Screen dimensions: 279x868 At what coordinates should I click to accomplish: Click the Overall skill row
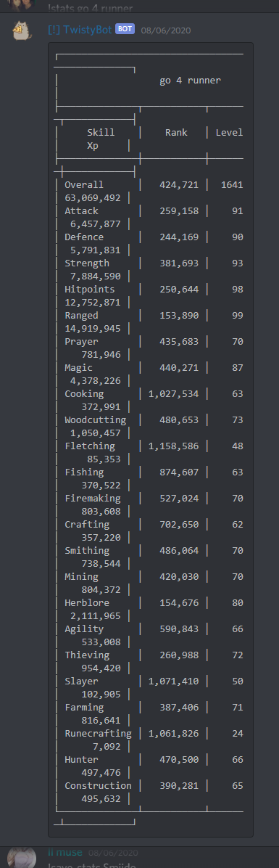click(149, 191)
